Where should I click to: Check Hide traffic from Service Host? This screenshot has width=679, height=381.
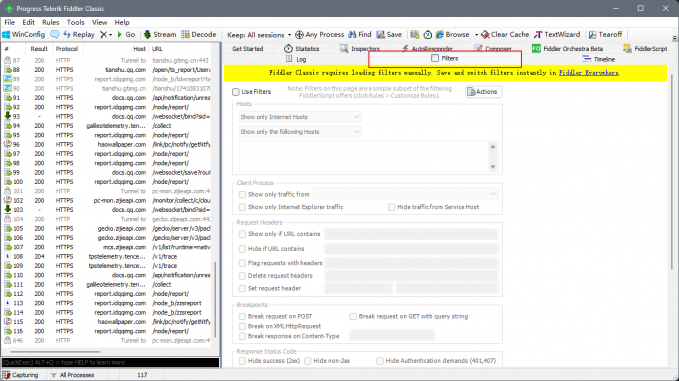(391, 207)
